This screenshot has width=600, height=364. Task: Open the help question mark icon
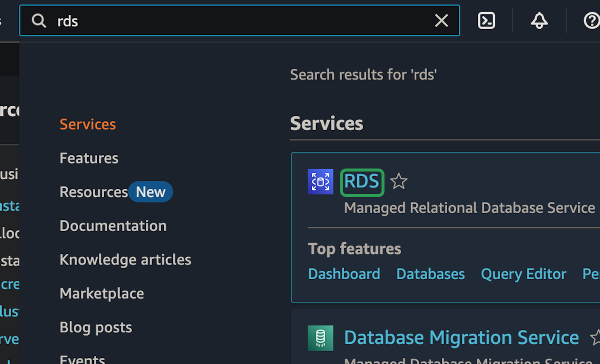click(x=592, y=20)
